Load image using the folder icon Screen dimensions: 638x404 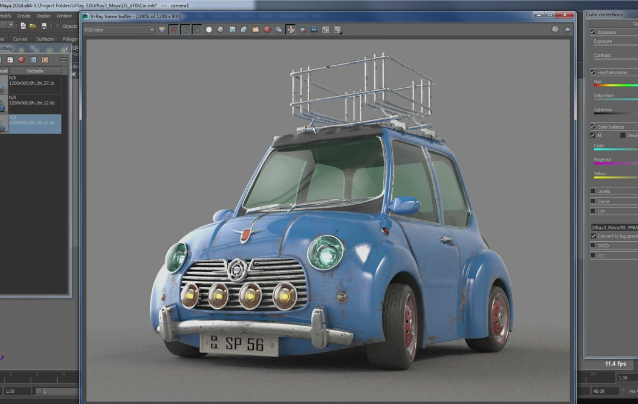pyautogui.click(x=256, y=30)
